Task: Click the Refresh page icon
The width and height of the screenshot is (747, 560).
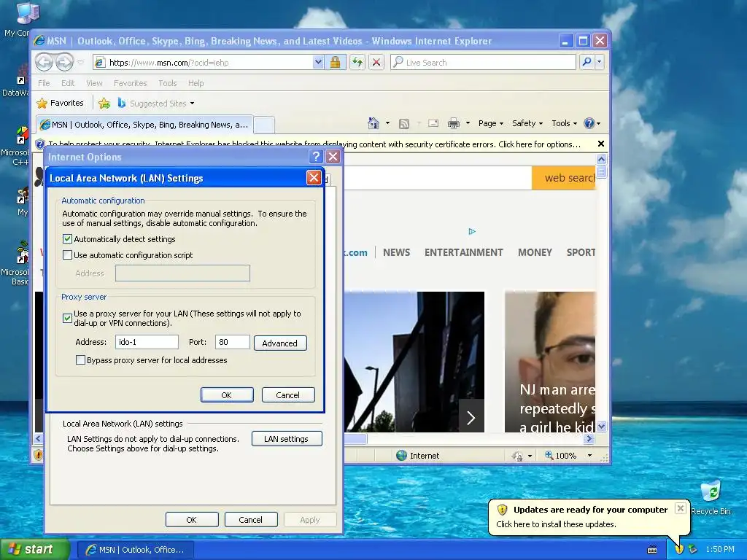Action: [357, 63]
